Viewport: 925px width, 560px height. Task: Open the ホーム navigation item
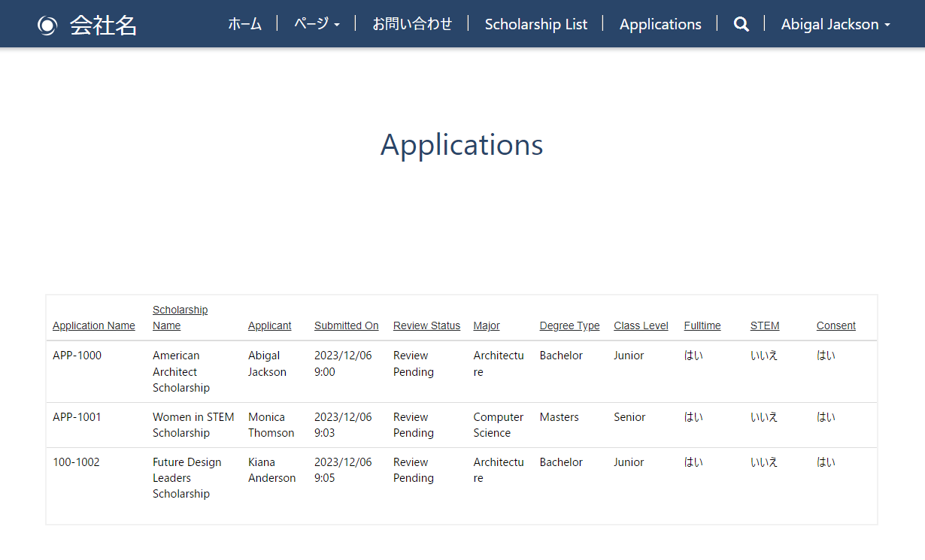245,23
